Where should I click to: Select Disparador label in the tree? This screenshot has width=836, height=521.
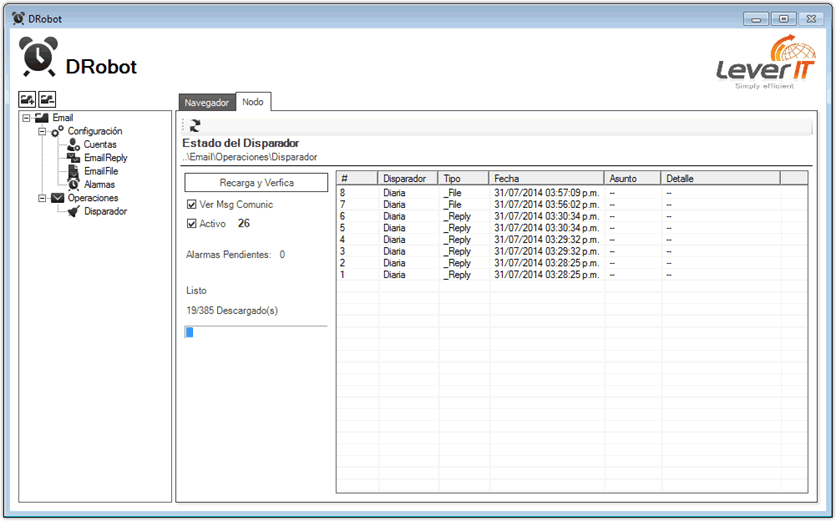pos(105,212)
